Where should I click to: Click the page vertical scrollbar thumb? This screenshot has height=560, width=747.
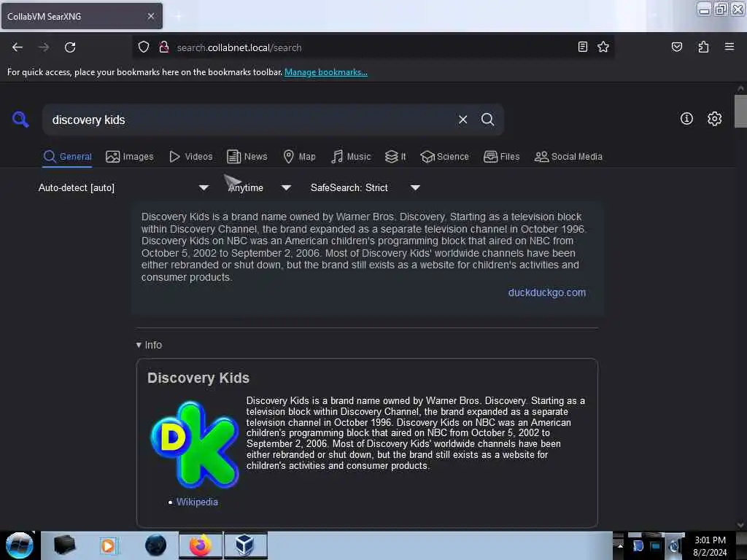[740, 112]
